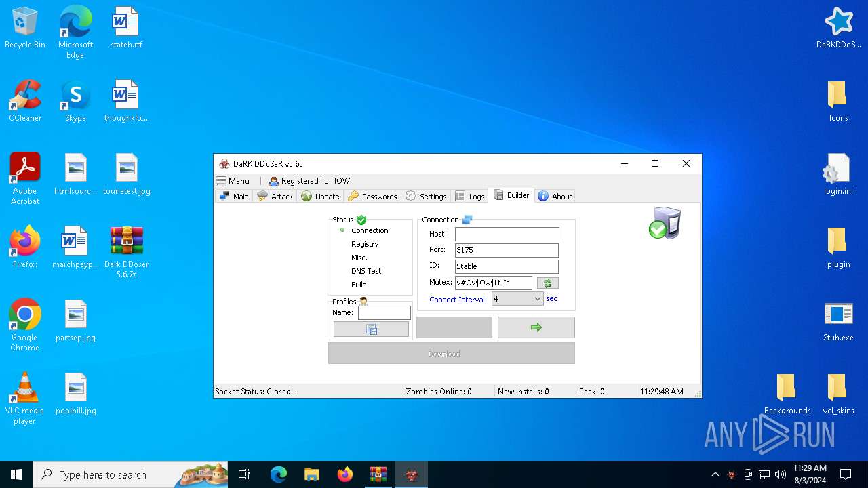This screenshot has height=488, width=868.
Task: Switch to the Logs tab
Action: (470, 196)
